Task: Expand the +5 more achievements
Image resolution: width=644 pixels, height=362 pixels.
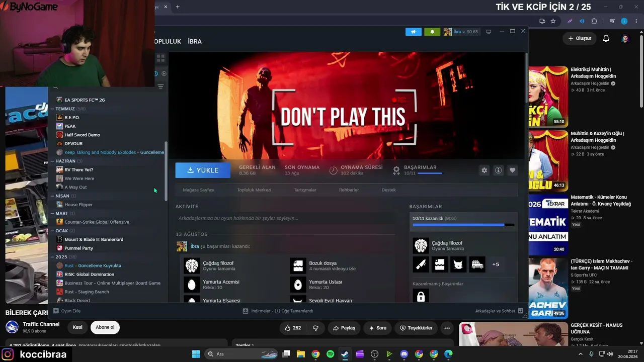Action: click(496, 264)
